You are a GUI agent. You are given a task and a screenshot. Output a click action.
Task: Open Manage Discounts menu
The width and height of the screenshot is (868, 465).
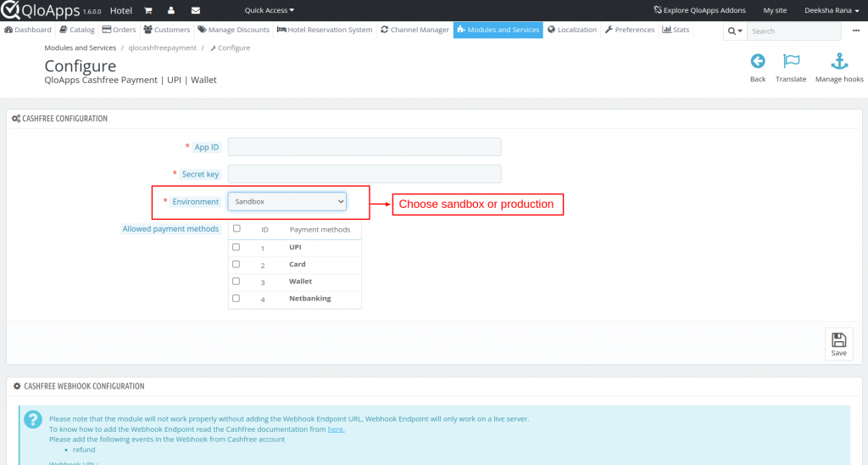[234, 30]
